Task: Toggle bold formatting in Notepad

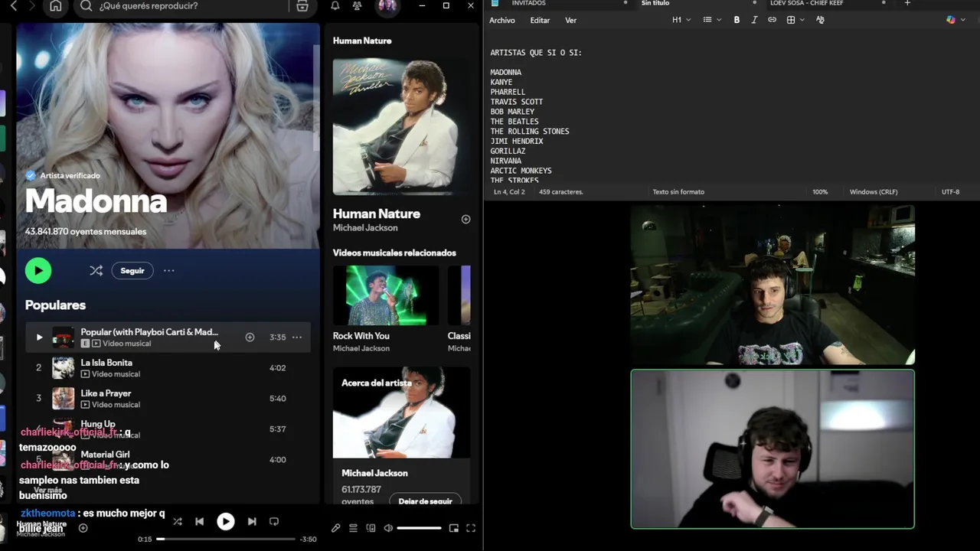Action: pyautogui.click(x=737, y=20)
